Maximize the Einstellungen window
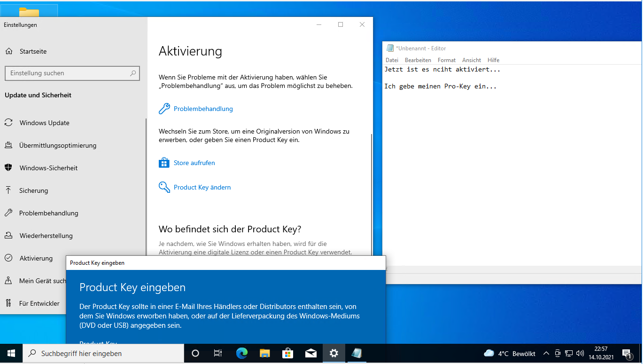This screenshot has width=644, height=364. point(341,25)
